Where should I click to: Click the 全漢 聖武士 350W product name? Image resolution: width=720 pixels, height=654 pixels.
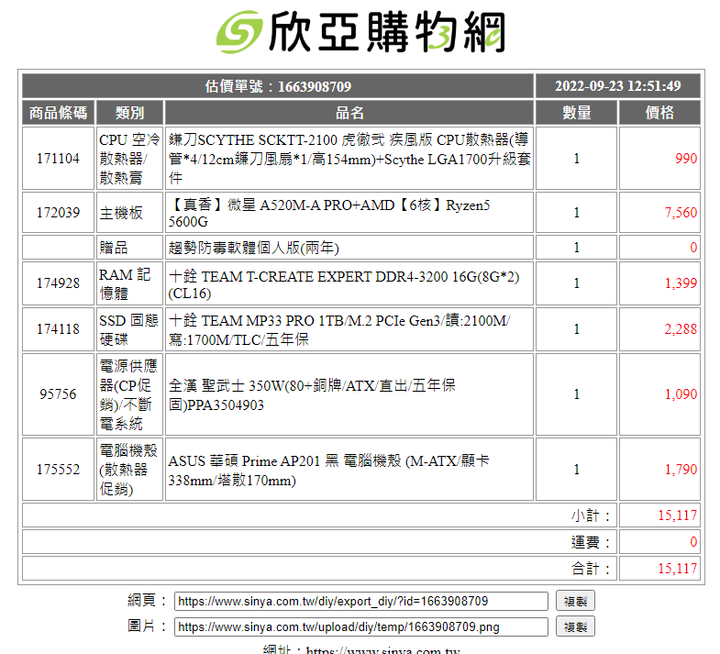pyautogui.click(x=312, y=395)
